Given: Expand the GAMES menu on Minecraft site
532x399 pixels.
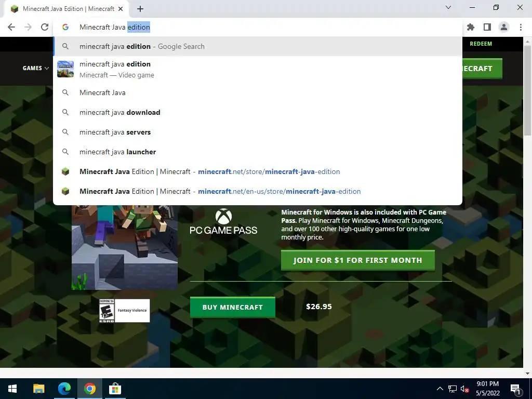Looking at the screenshot, I should click(36, 68).
